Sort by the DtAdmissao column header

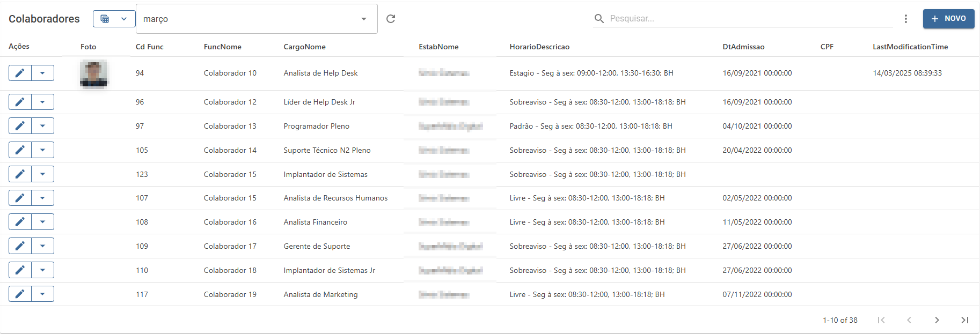point(743,47)
